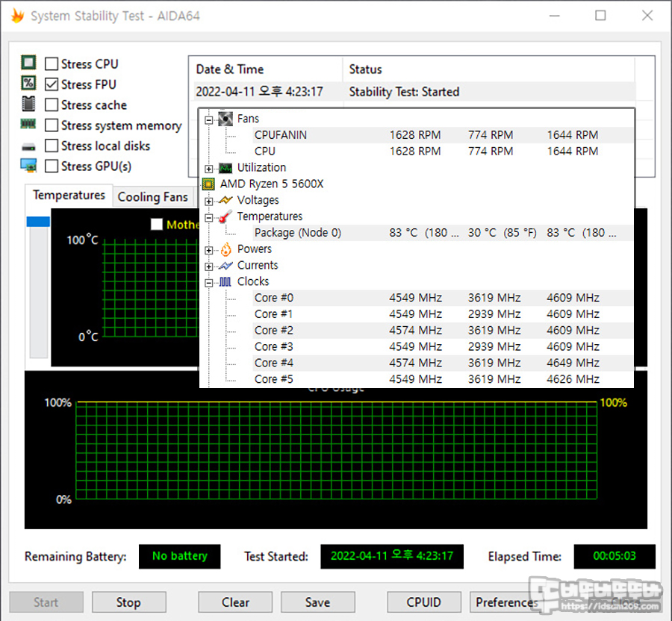Click the local disks drive icon

[x=28, y=147]
